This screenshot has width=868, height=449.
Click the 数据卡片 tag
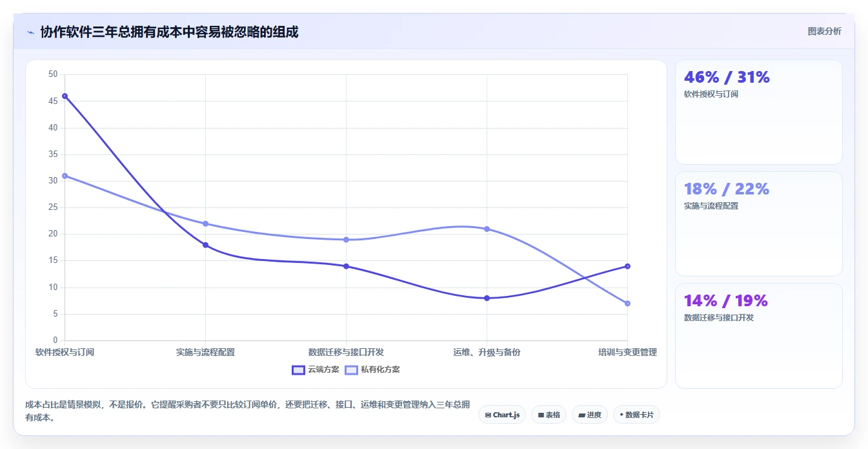tap(636, 415)
